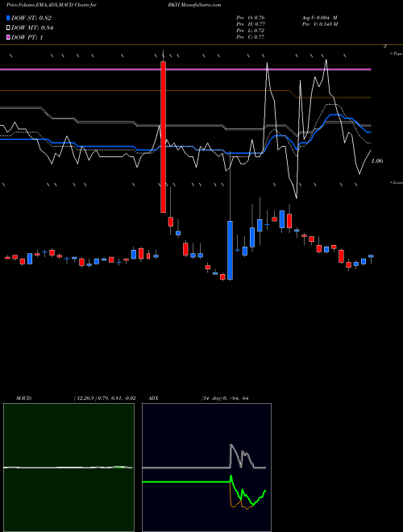Click ADX values '(14 day) 0, +64, -64'
This screenshot has height=532, width=403.
point(224,398)
